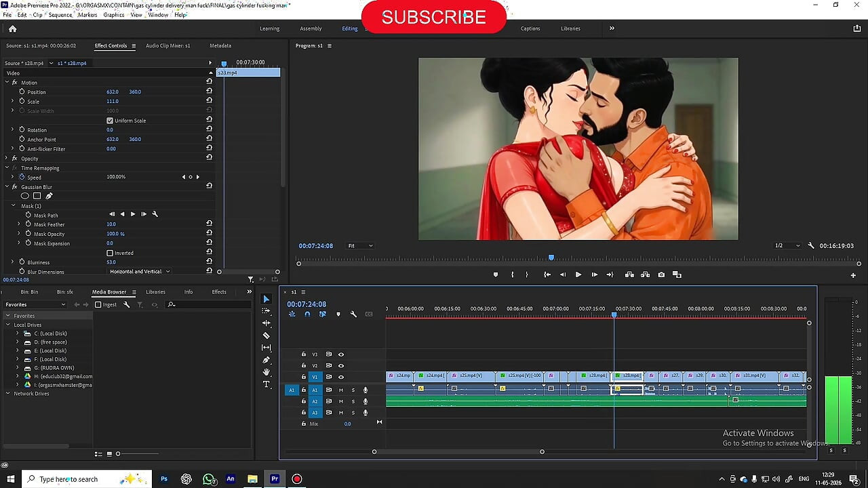
Task: Click the Lift button in Program monitor
Action: [x=629, y=274]
